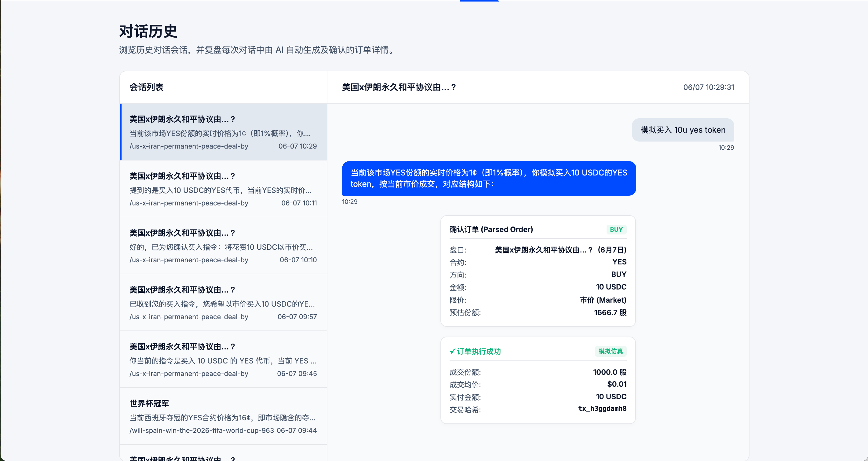Open the conversation dated 06-07 10:11
The height and width of the screenshot is (461, 868).
coord(223,189)
